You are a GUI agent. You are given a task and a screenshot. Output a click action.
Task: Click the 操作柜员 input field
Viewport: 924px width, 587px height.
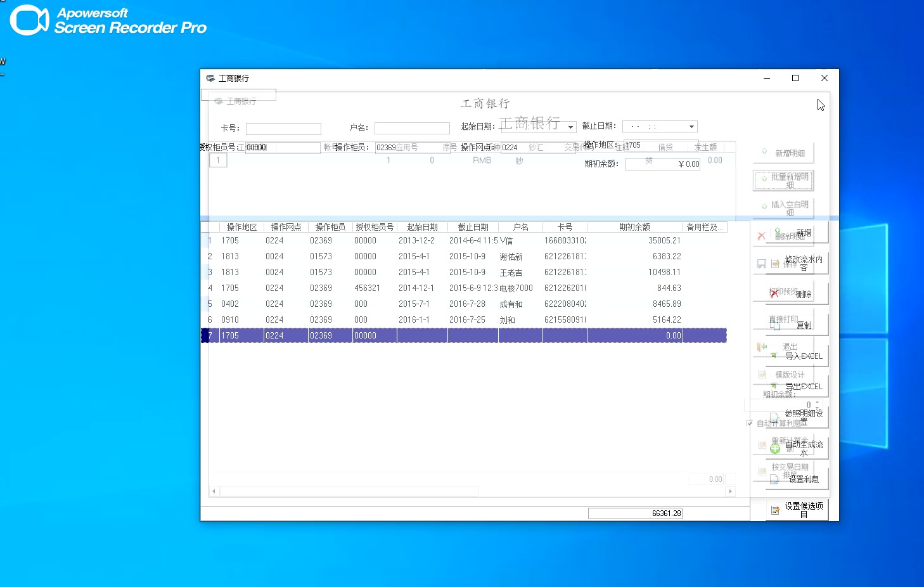point(413,148)
